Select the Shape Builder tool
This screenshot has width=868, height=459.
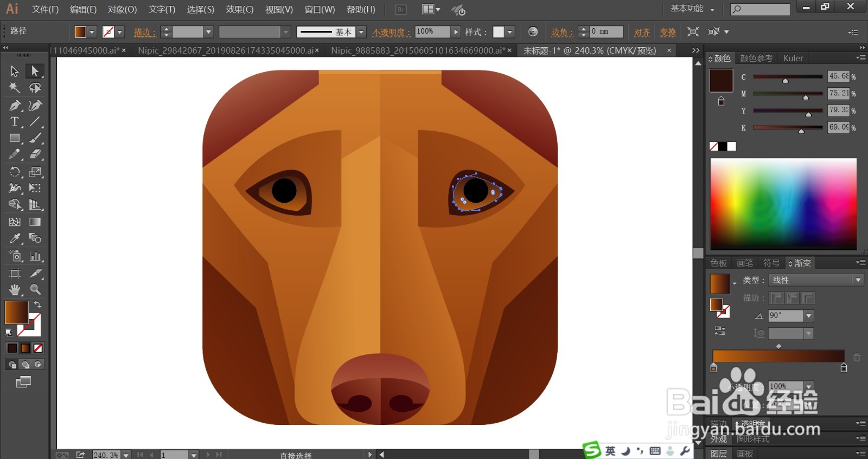pos(15,204)
